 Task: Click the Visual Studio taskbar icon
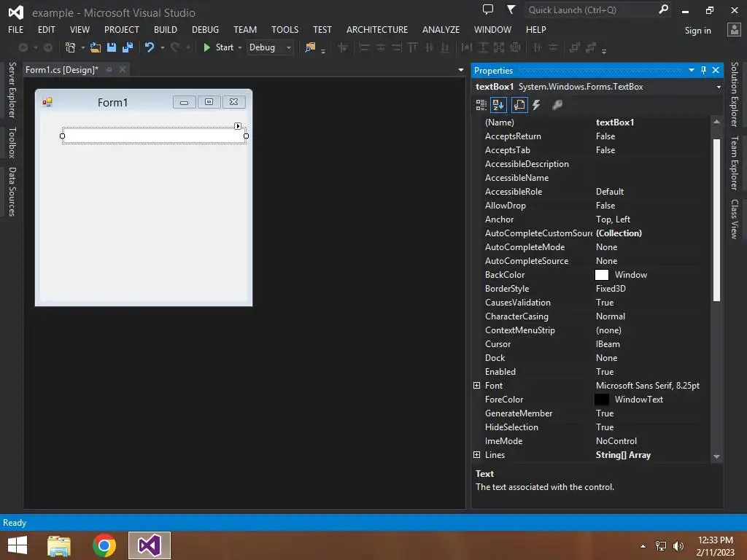[x=150, y=545]
